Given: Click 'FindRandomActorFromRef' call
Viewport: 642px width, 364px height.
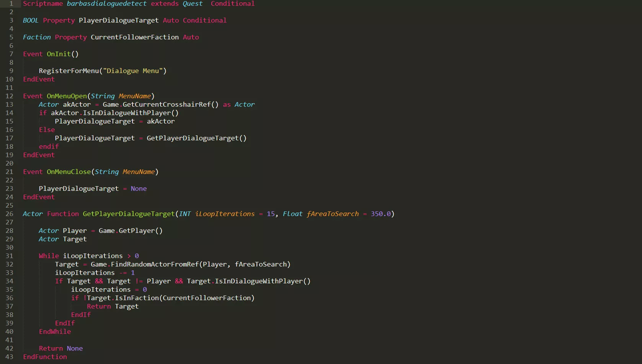Looking at the screenshot, I should click(155, 264).
